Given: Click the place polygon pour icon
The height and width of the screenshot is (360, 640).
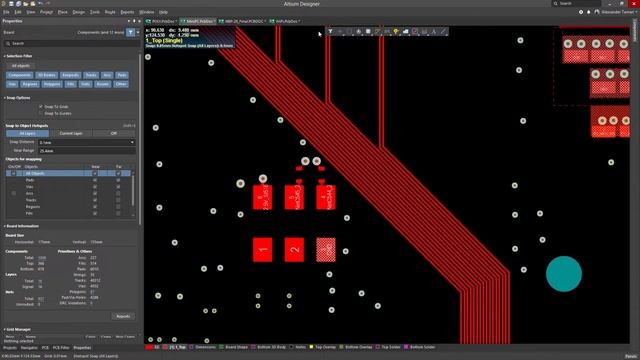Looking at the screenshot, I should pos(405,31).
